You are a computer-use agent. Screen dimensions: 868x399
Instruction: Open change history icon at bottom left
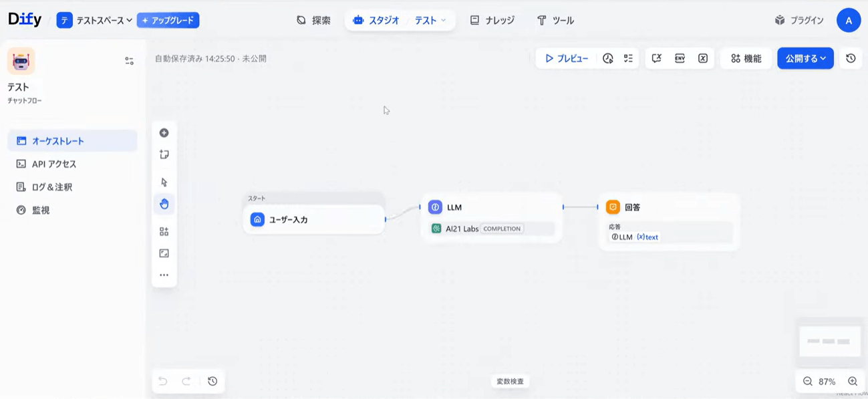click(212, 381)
